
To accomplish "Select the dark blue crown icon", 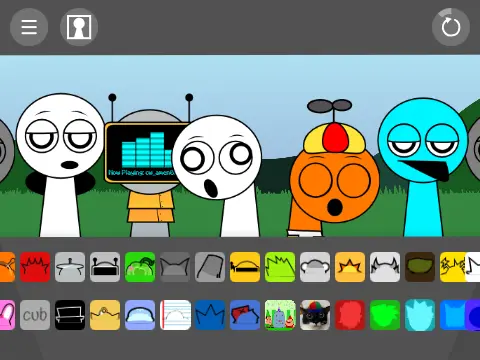I will click(x=210, y=315).
